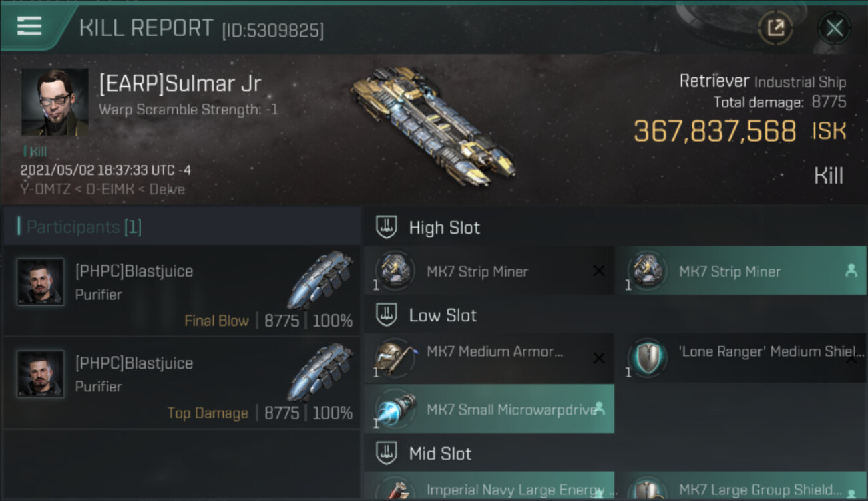868x501 pixels.
Task: Click the Low Slot shield icon
Action: pyautogui.click(x=387, y=315)
